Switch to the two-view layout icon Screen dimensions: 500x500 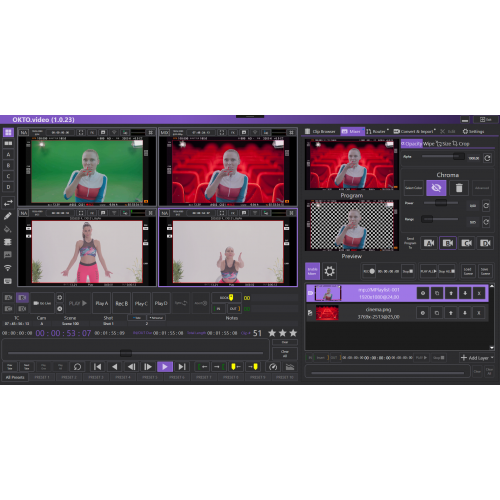(x=8, y=143)
